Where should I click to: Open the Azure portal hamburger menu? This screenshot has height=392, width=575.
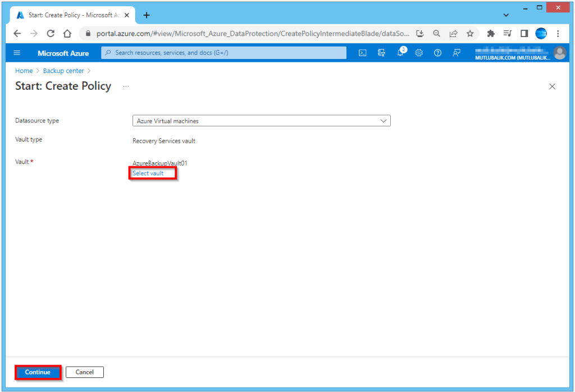point(17,53)
